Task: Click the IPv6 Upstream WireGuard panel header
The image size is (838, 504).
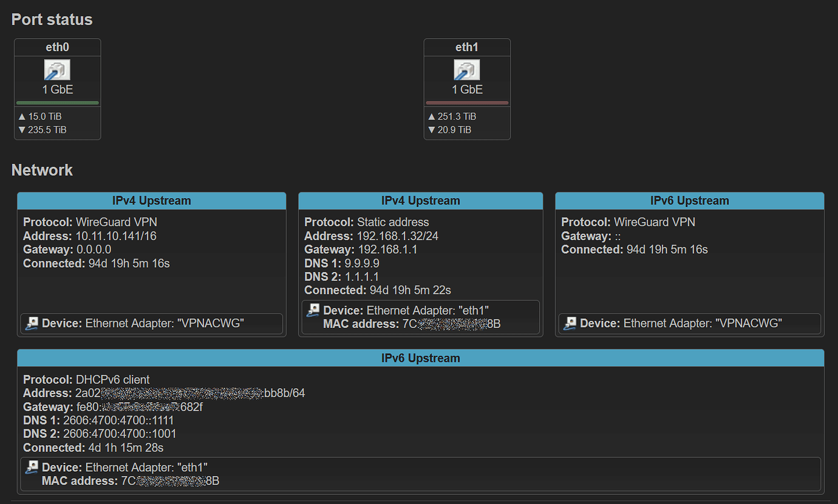Action: [x=689, y=200]
